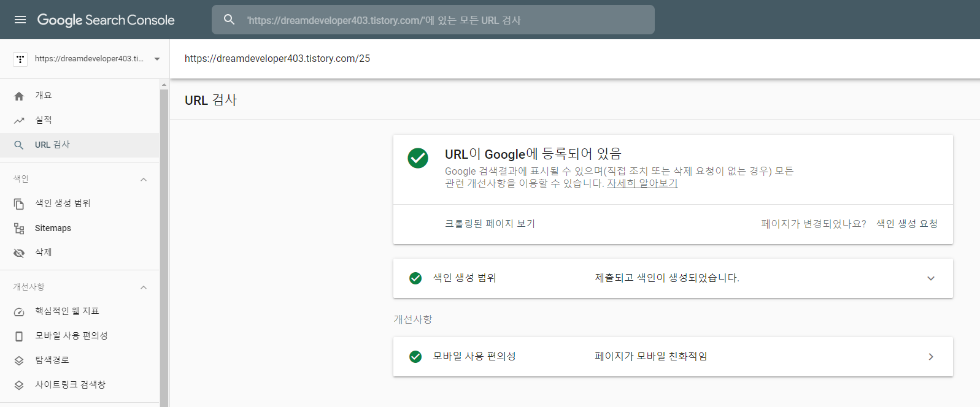Click the 페이지가 변경되었나요? text

(814, 224)
